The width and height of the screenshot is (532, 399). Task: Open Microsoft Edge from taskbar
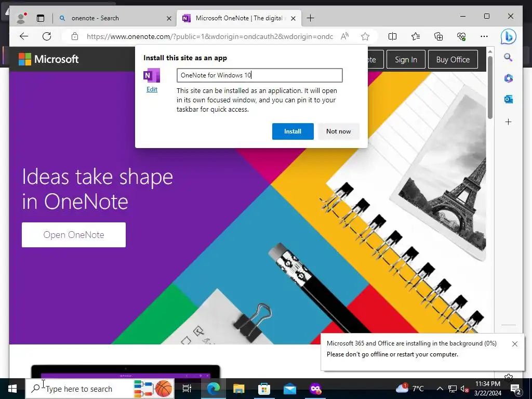[214, 389]
